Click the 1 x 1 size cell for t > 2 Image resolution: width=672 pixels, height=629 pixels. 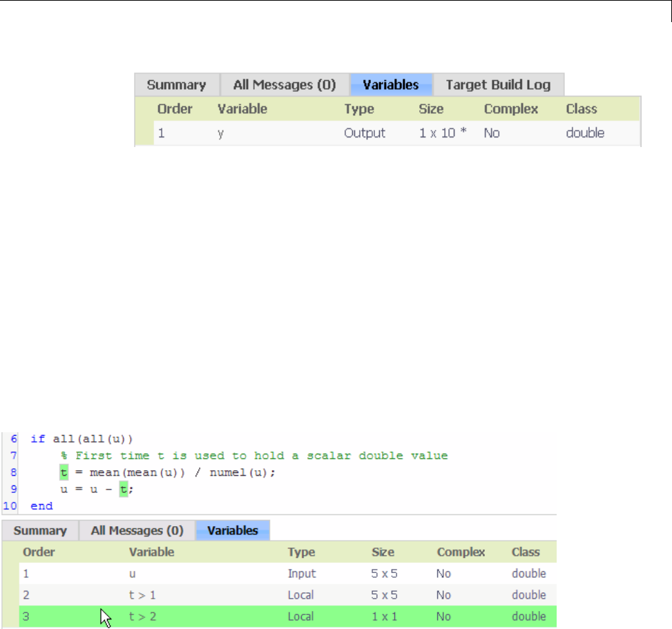385,616
